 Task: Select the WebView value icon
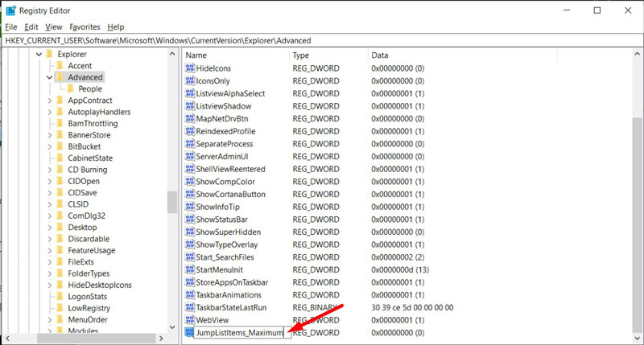click(189, 320)
